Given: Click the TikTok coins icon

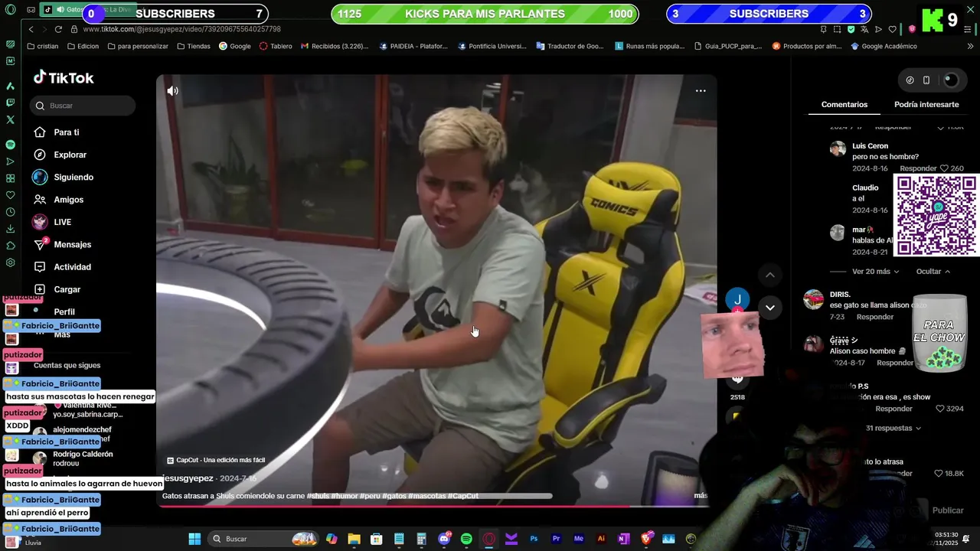Looking at the screenshot, I should [910, 80].
